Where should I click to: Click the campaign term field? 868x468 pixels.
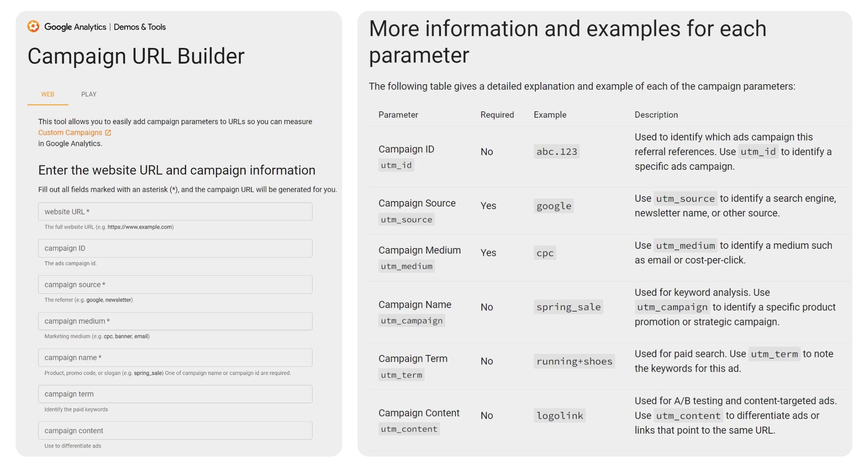point(175,394)
